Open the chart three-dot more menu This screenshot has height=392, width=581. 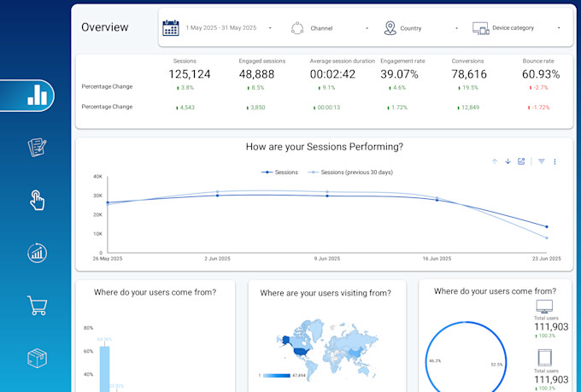point(555,161)
